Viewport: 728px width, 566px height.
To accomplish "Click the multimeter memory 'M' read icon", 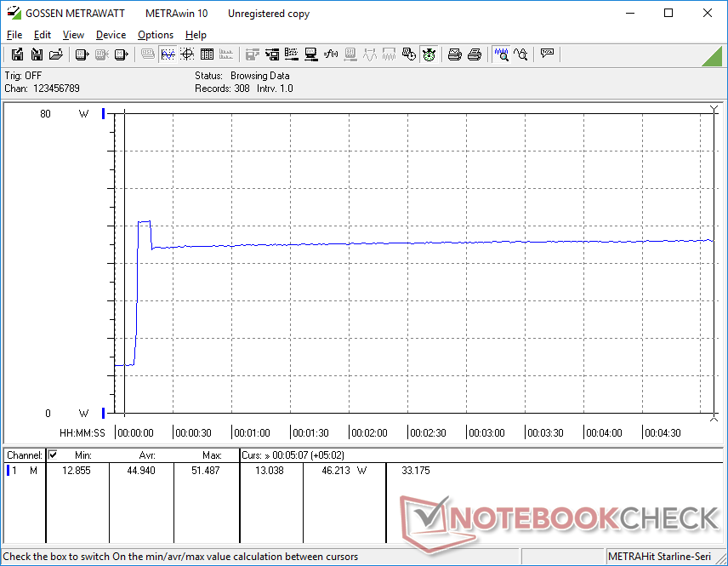I will click(121, 54).
